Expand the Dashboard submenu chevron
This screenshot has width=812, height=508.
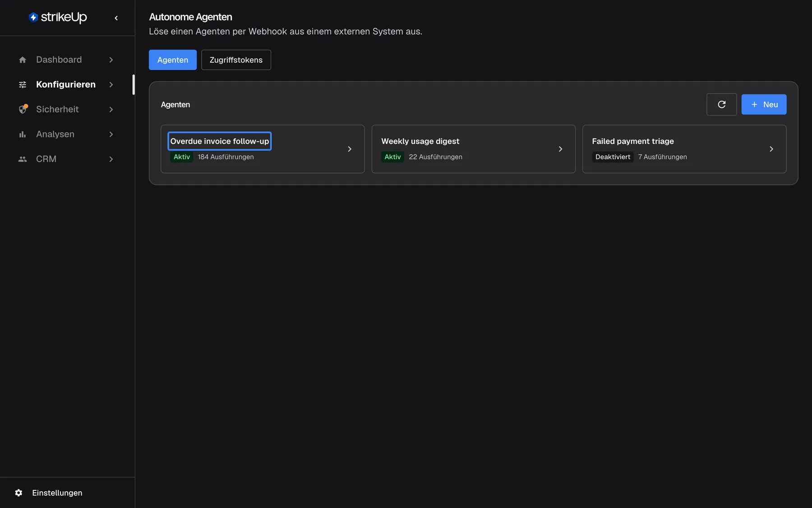point(111,60)
